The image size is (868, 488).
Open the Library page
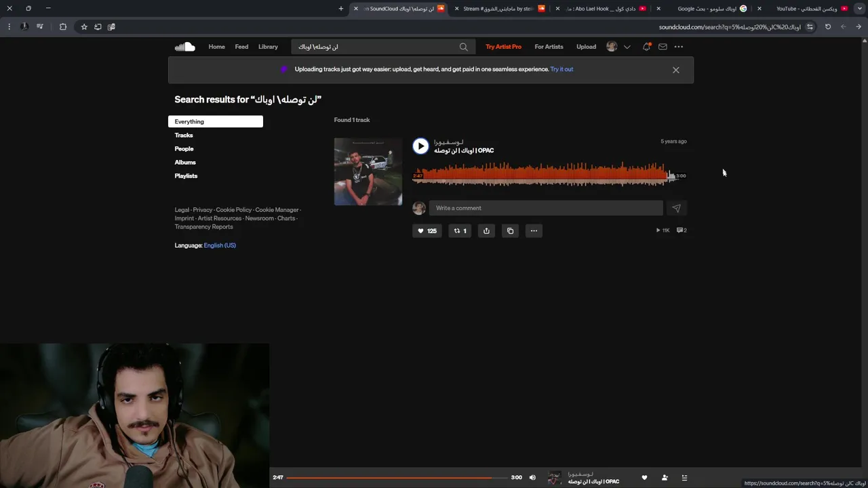pyautogui.click(x=268, y=47)
